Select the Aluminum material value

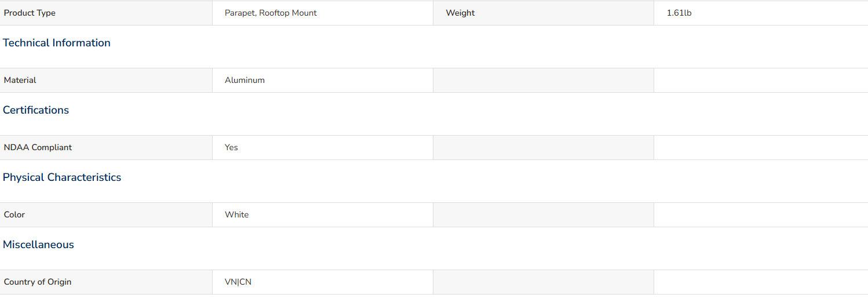coord(245,80)
